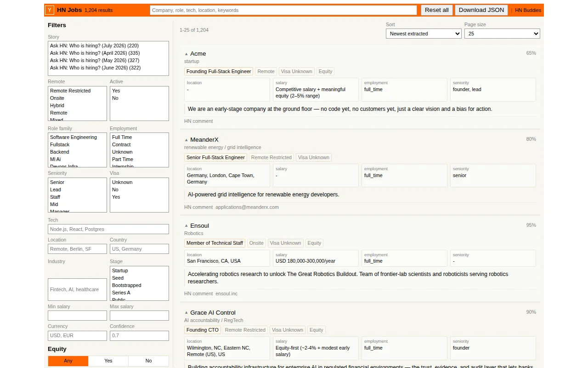The image size is (588, 368).
Task: Click the Currency filter input
Action: click(77, 335)
